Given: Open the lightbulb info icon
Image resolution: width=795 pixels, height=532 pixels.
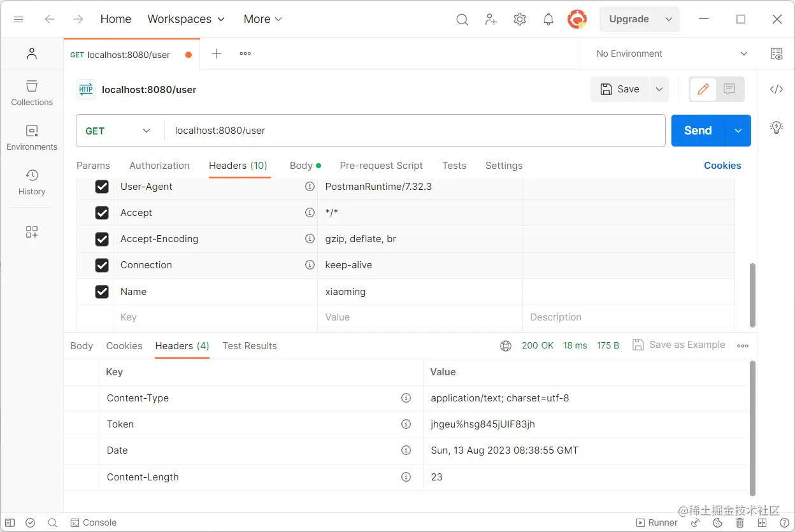Looking at the screenshot, I should pyautogui.click(x=777, y=127).
